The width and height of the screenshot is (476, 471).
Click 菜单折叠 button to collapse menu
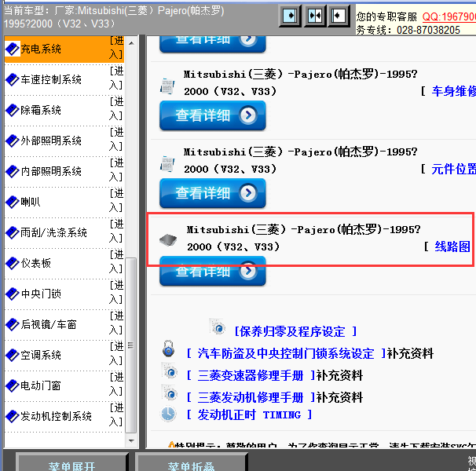pos(191,462)
